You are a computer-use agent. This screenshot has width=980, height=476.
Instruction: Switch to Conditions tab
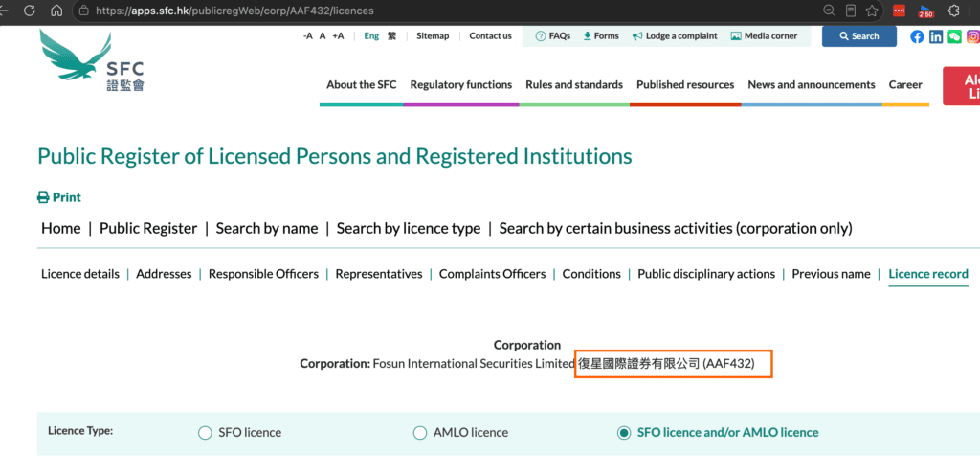tap(591, 274)
